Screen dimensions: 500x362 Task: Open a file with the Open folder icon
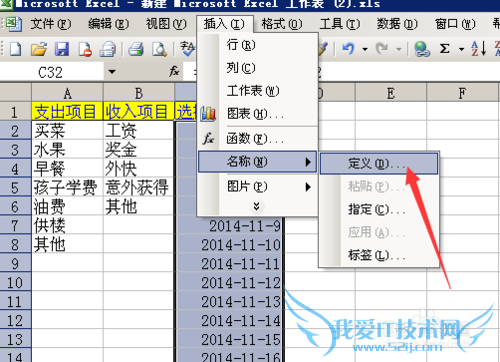pyautogui.click(x=39, y=49)
